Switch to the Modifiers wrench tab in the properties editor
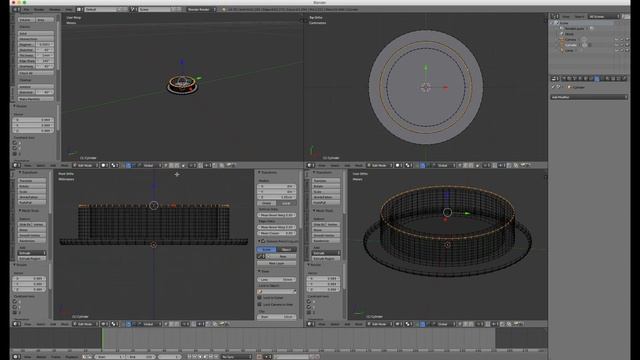The width and height of the screenshot is (640, 360). tap(597, 78)
